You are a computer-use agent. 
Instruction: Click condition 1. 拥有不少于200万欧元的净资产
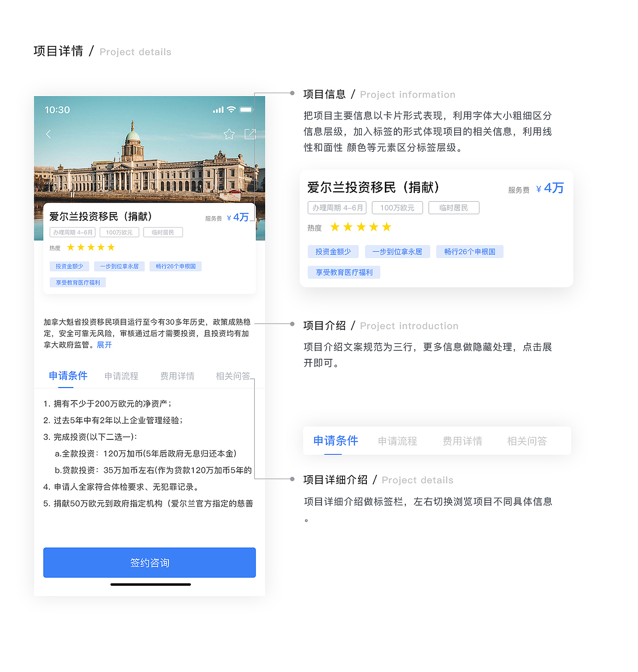click(107, 404)
